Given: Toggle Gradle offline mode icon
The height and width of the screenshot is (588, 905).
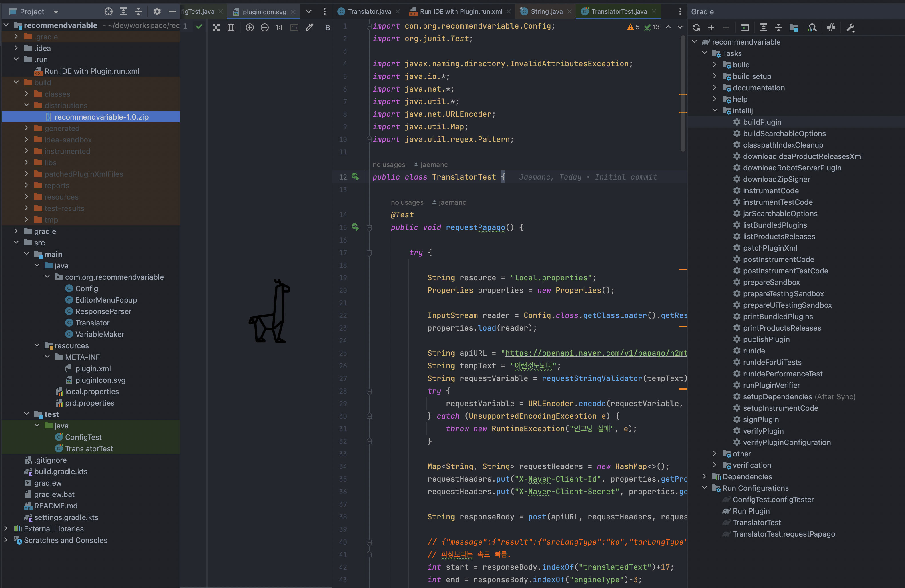Looking at the screenshot, I should 831,27.
